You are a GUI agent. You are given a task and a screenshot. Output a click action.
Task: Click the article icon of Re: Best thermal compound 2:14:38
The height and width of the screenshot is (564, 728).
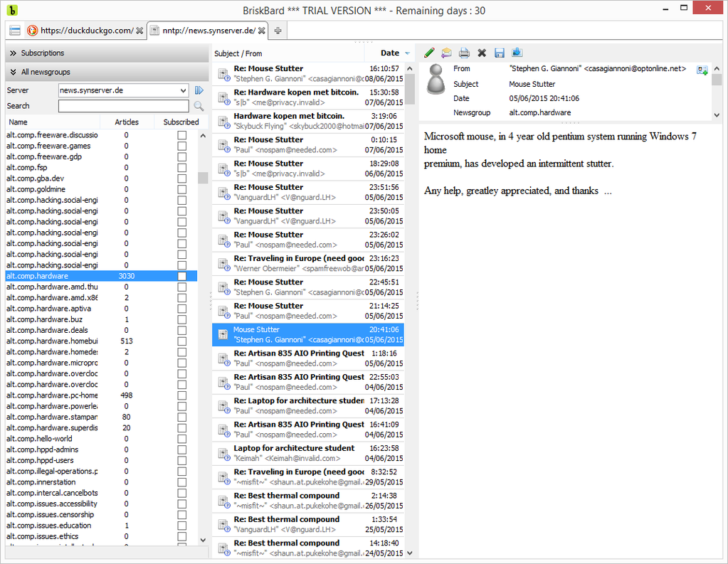pos(223,502)
